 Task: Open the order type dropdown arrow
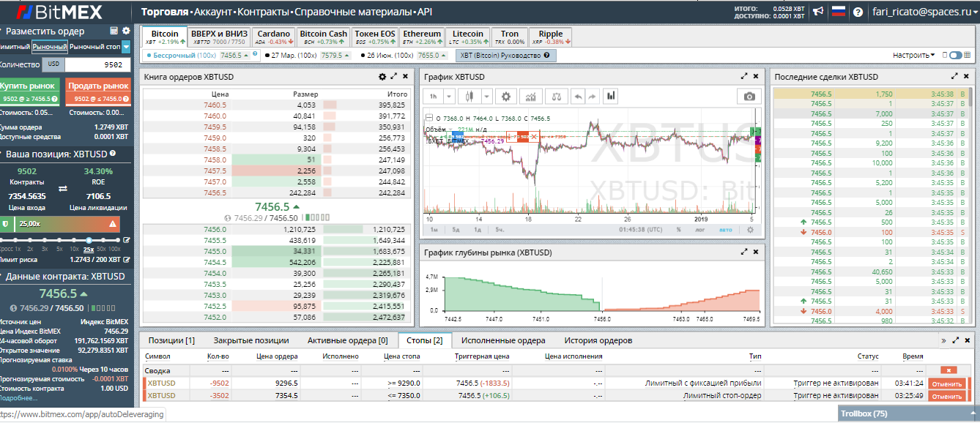126,47
